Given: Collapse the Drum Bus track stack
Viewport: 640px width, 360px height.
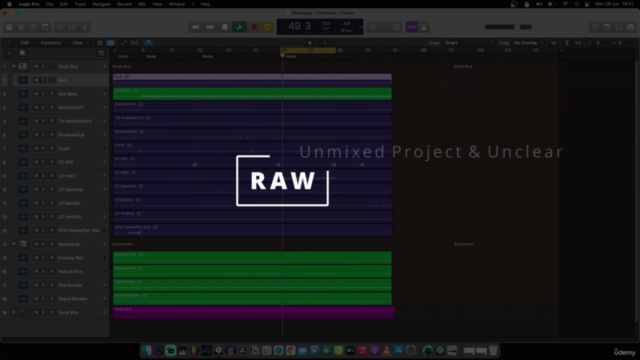Looking at the screenshot, I should pyautogui.click(x=13, y=66).
